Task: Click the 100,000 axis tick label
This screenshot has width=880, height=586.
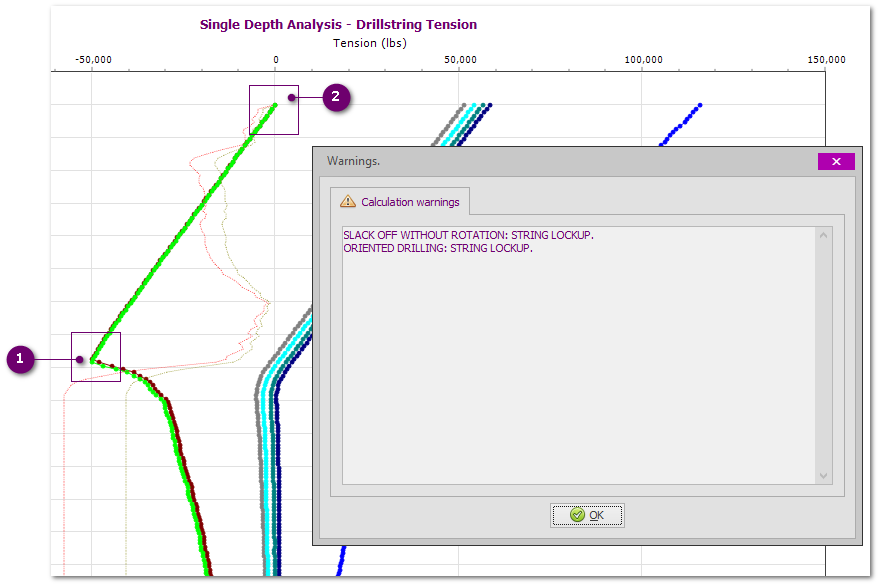Action: coord(643,60)
